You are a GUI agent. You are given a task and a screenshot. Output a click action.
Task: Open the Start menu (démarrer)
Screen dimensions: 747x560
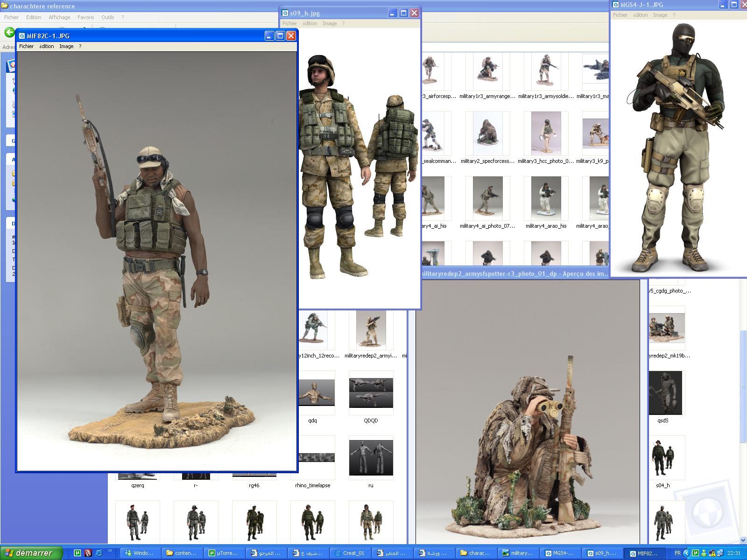tap(31, 553)
